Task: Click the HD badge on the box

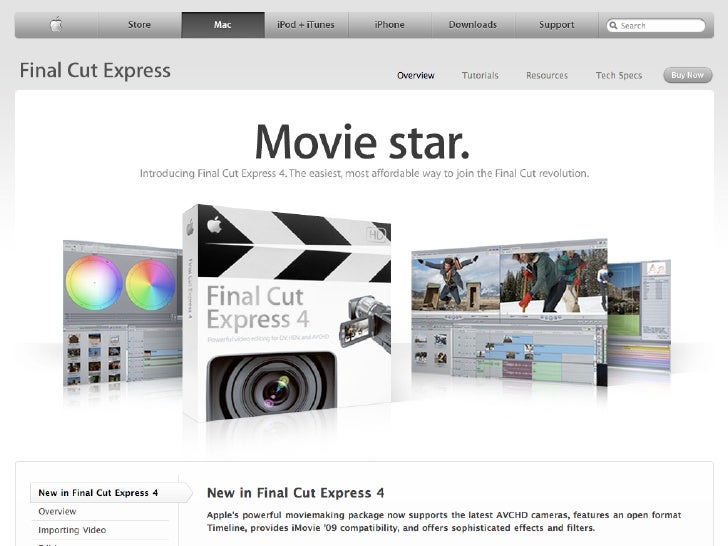Action: coord(377,234)
